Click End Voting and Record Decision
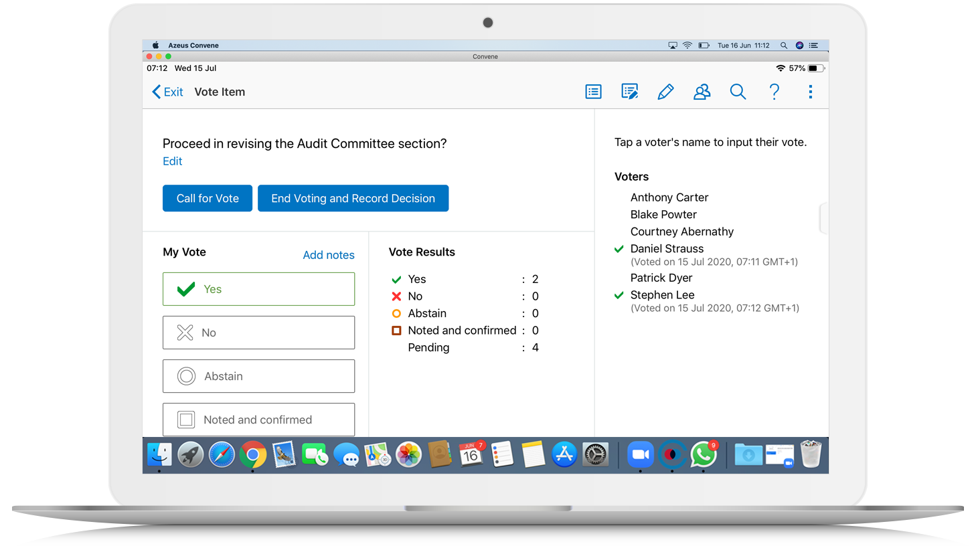This screenshot has width=980, height=546. tap(353, 198)
